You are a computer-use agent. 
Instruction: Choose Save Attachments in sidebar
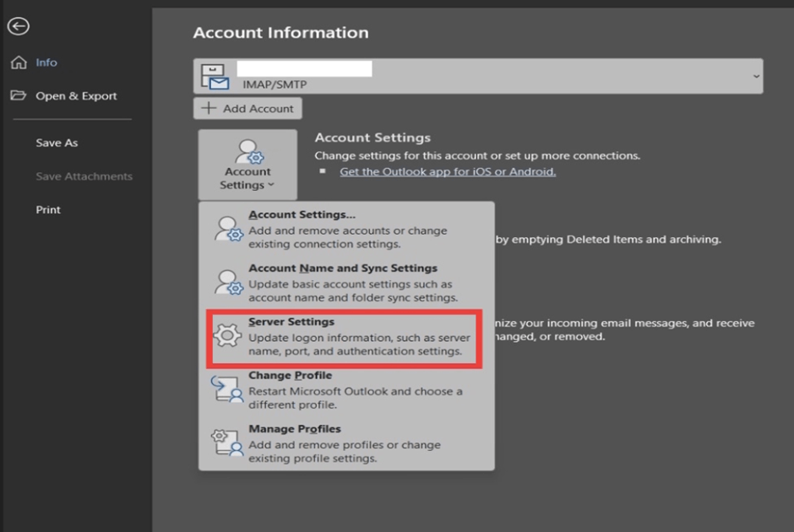click(x=84, y=176)
